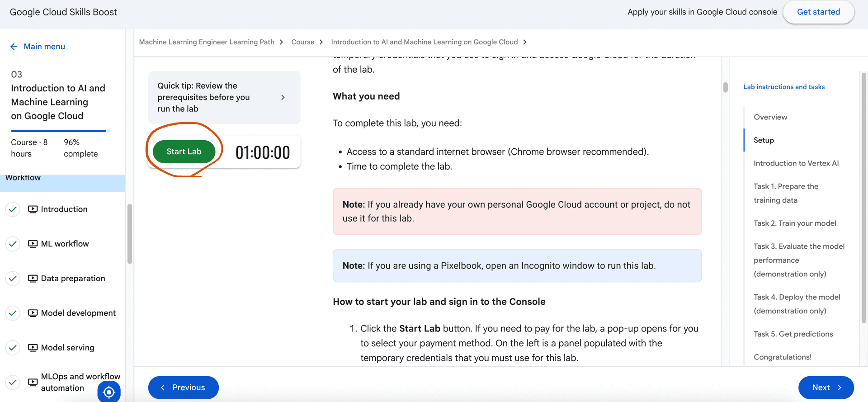Open the Model development lesson
This screenshot has height=402, width=868.
click(78, 313)
